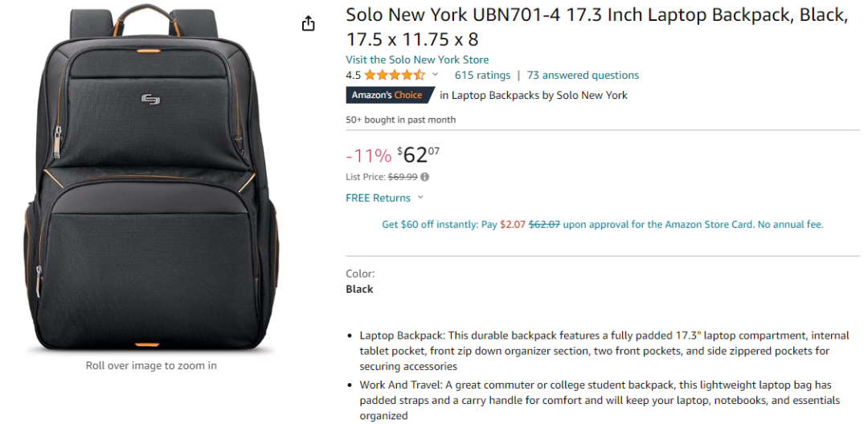The height and width of the screenshot is (424, 868).
Task: Click the struck-through $69.99 list price
Action: click(x=403, y=177)
